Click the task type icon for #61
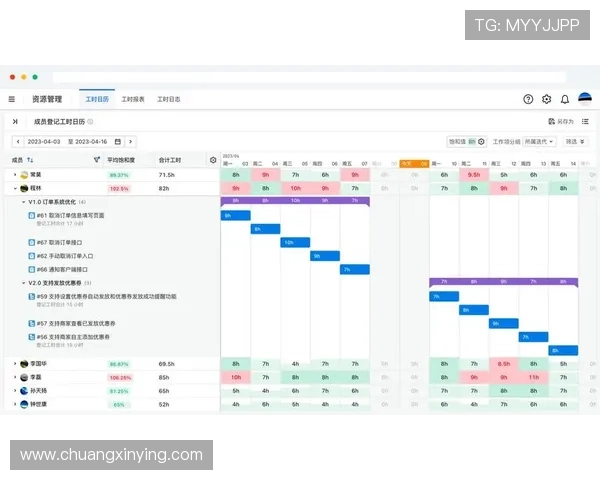600x480 pixels. pos(32,216)
